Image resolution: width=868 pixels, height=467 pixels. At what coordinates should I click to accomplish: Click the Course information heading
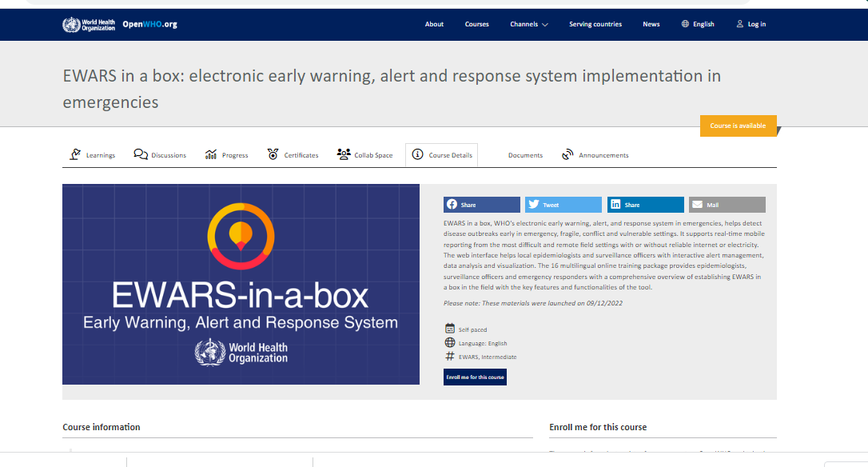[102, 427]
